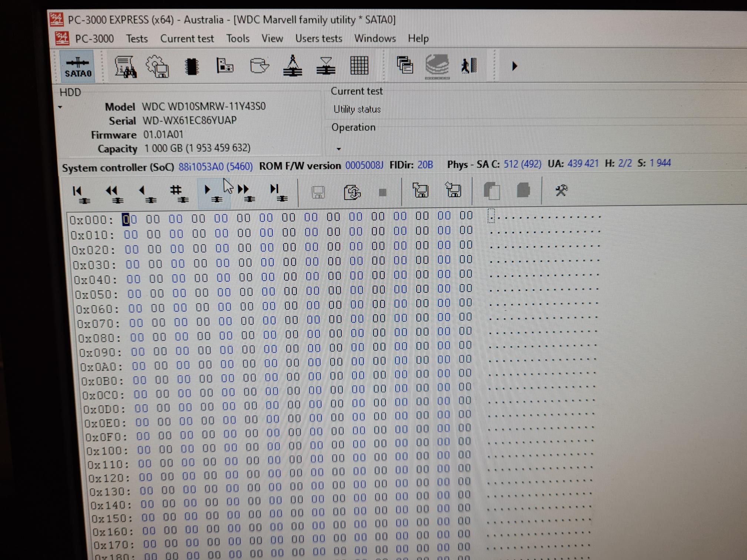The width and height of the screenshot is (747, 560).
Task: Click the reload sector icon
Action: tap(352, 192)
